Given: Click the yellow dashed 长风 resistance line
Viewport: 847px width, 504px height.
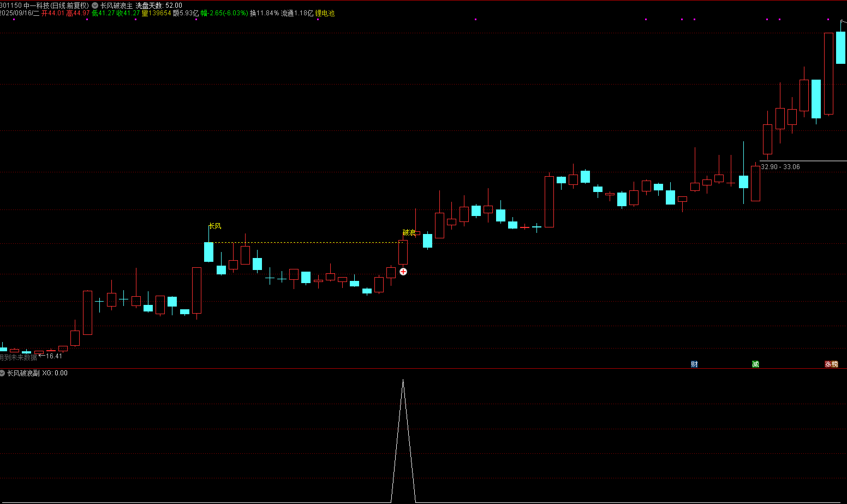Looking at the screenshot, I should 306,243.
